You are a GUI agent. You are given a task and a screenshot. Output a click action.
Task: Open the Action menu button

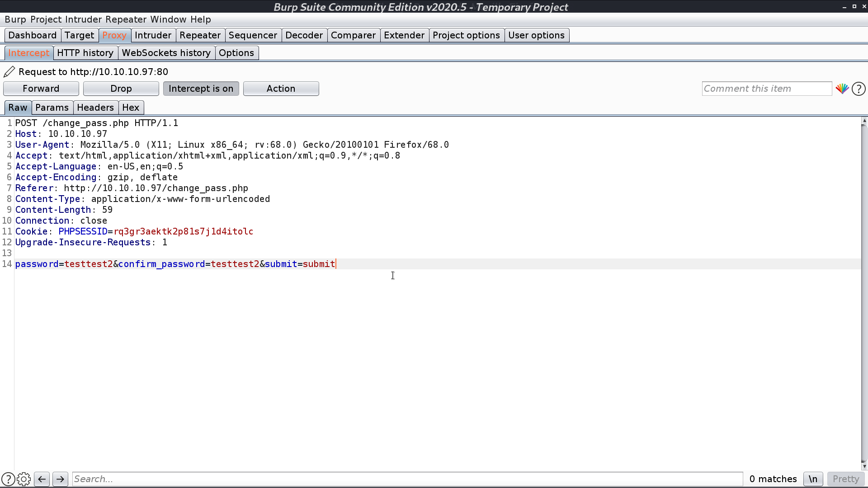coord(281,89)
